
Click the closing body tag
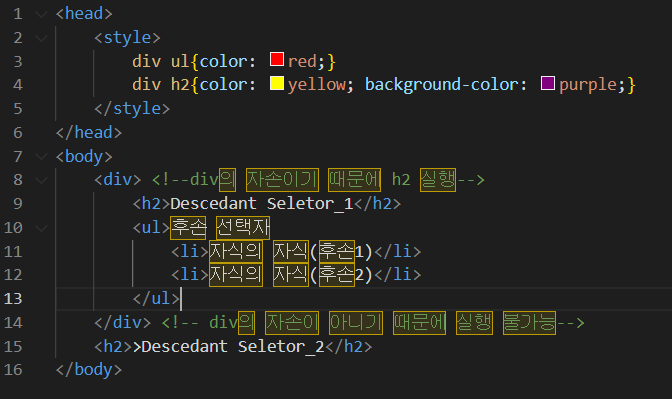[x=89, y=369]
